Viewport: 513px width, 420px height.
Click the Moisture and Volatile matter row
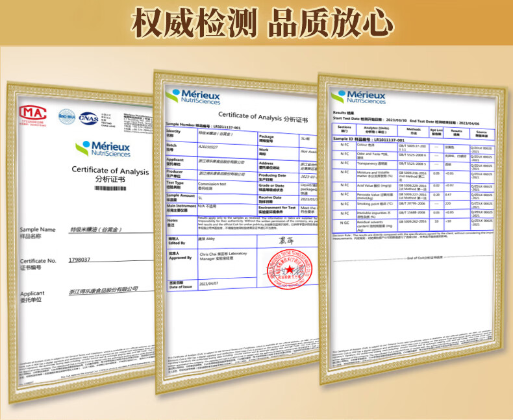tap(413, 176)
